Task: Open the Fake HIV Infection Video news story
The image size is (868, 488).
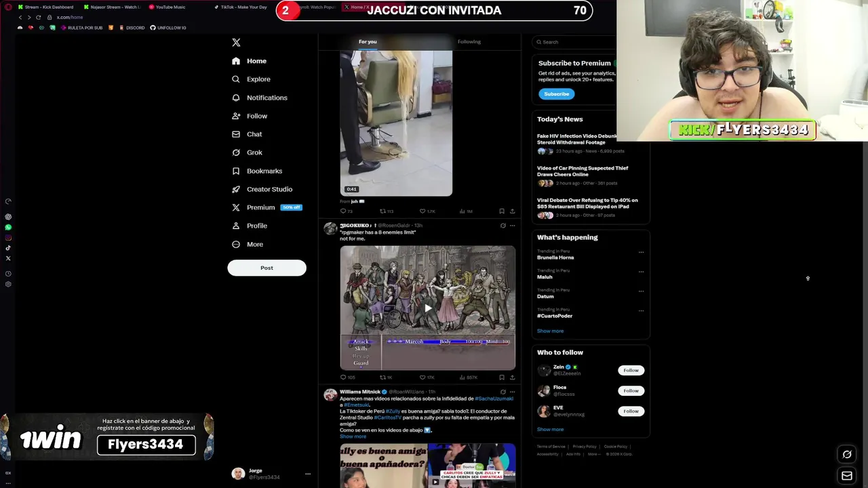Action: 577,139
